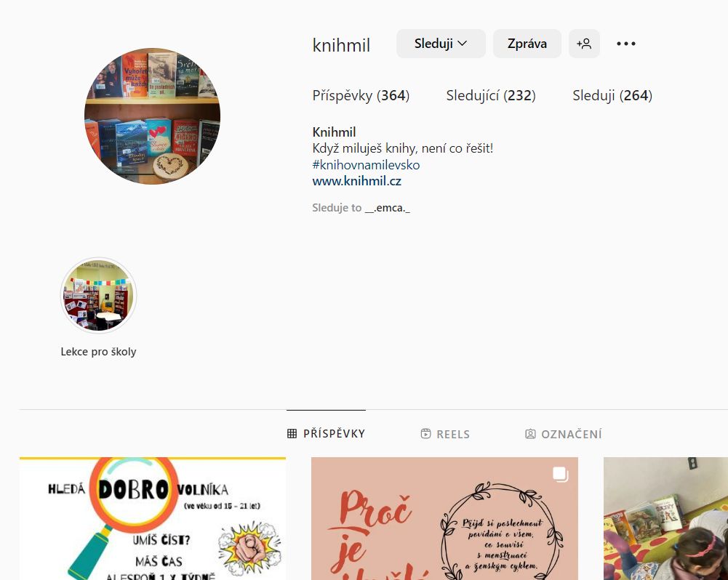This screenshot has height=580, width=728.
Task: Open the __.emca._ mutual follower profile
Action: [387, 208]
